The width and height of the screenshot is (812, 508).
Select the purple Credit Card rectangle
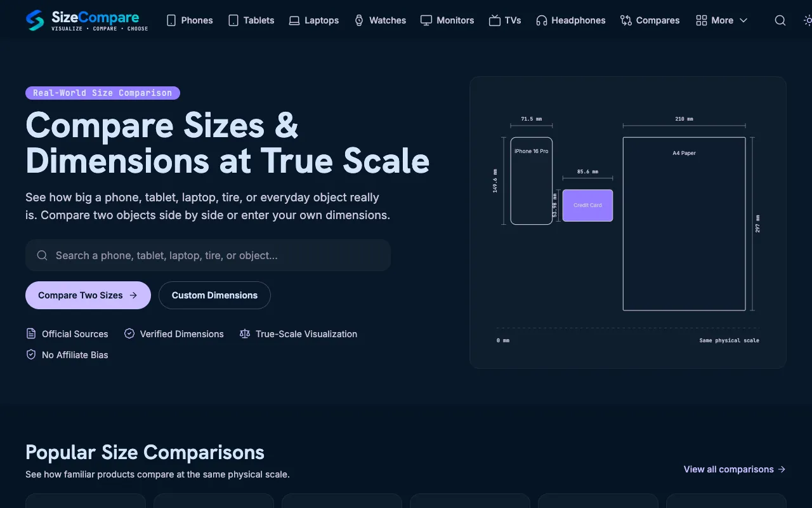point(587,205)
